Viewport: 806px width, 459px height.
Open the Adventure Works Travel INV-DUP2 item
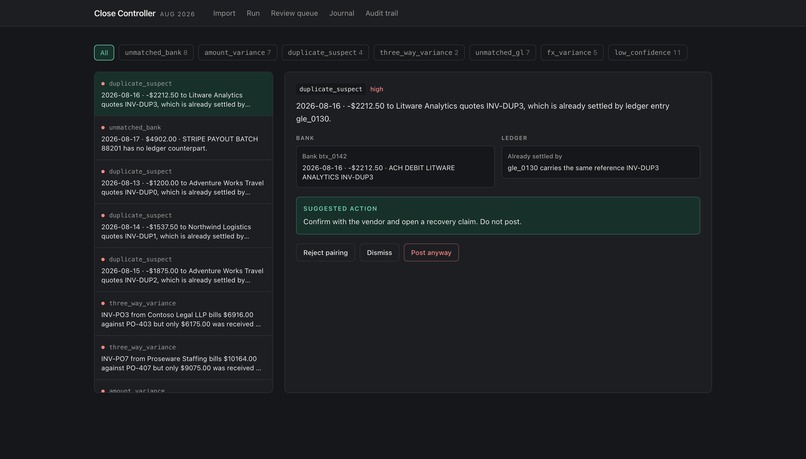[x=184, y=270]
